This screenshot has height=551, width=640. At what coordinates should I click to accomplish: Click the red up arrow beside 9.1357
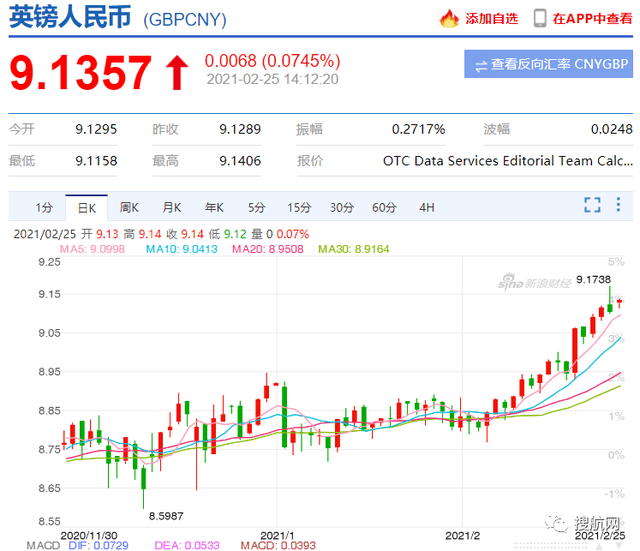[176, 71]
